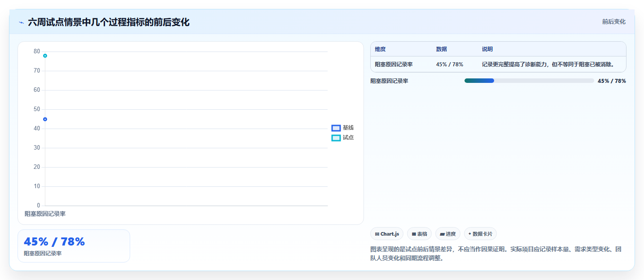Screen dimensions: 644x280
Task: Click the 阻塞原因记录率 cell in table
Action: (394, 65)
